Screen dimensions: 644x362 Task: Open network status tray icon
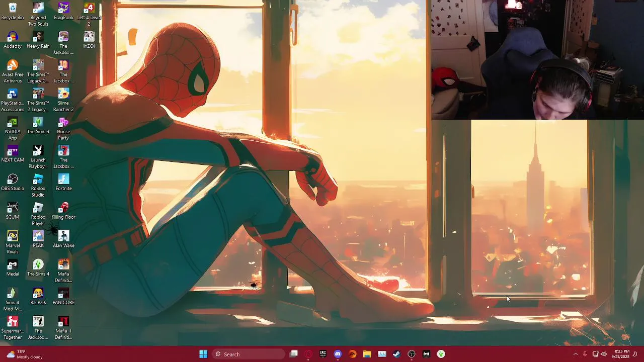click(x=595, y=354)
